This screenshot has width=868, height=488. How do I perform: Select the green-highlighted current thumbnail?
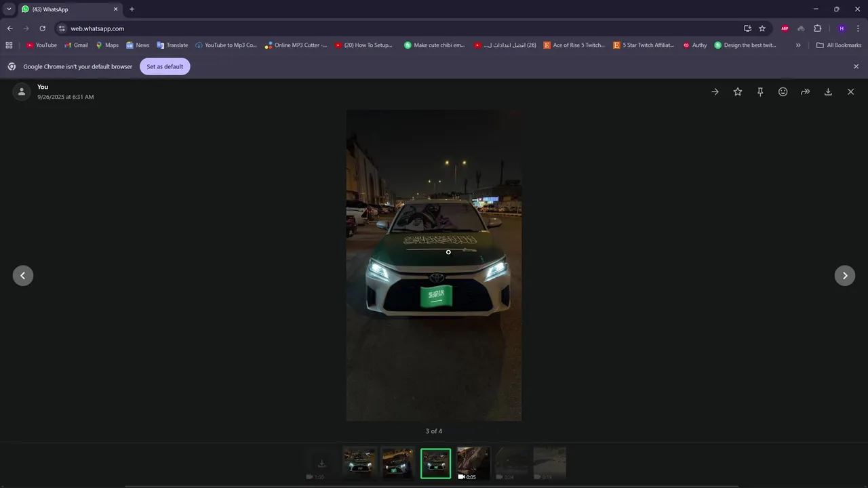(x=435, y=464)
